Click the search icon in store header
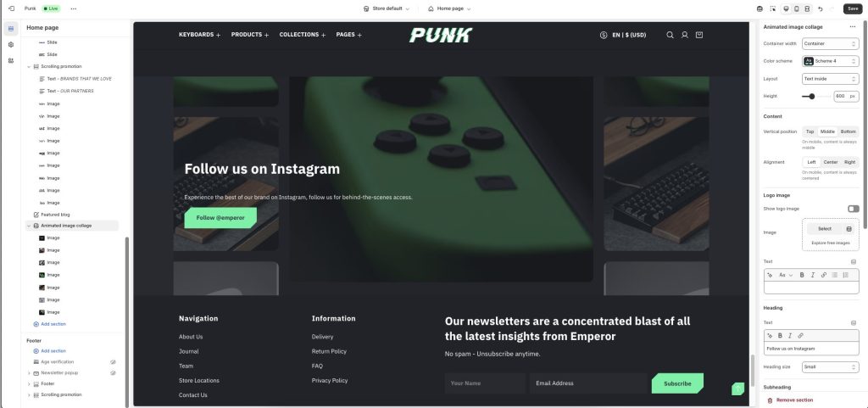The image size is (868, 408). click(x=670, y=35)
